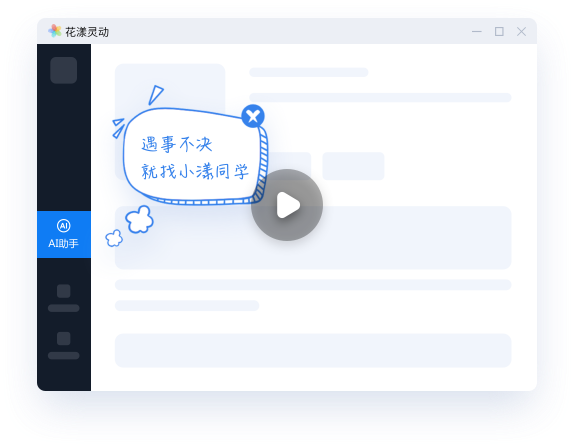Maximize the 花漾灵动 window
Viewport: 574px width, 447px height.
(x=499, y=31)
